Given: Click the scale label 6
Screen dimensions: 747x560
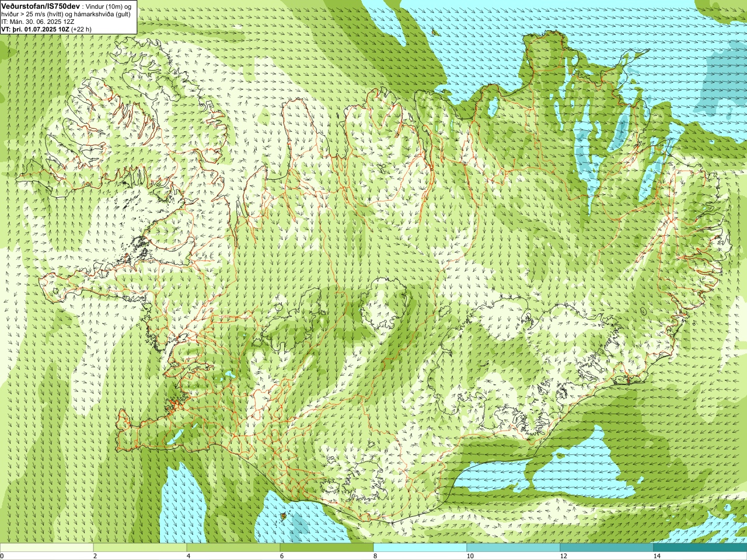Looking at the screenshot, I should [282, 556].
